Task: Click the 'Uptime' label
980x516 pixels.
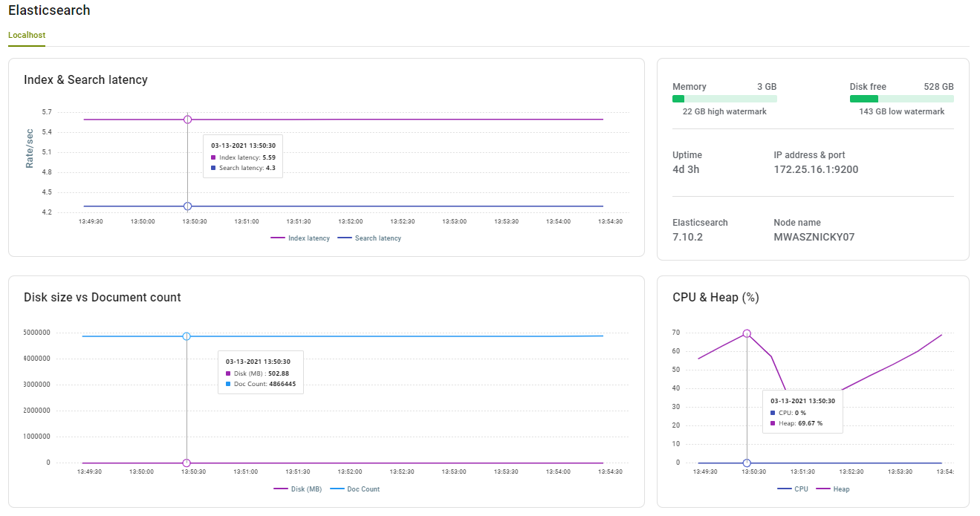Action: [687, 155]
